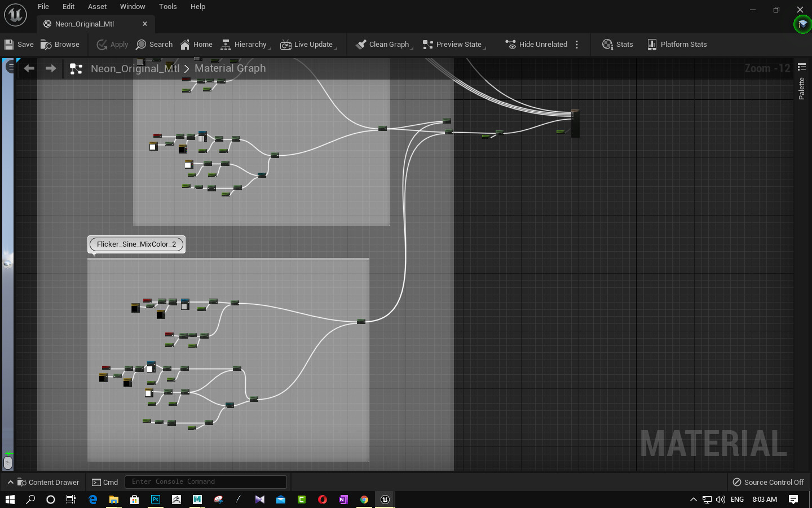Open Task View on taskbar
Viewport: 812px width, 508px height.
click(71, 500)
